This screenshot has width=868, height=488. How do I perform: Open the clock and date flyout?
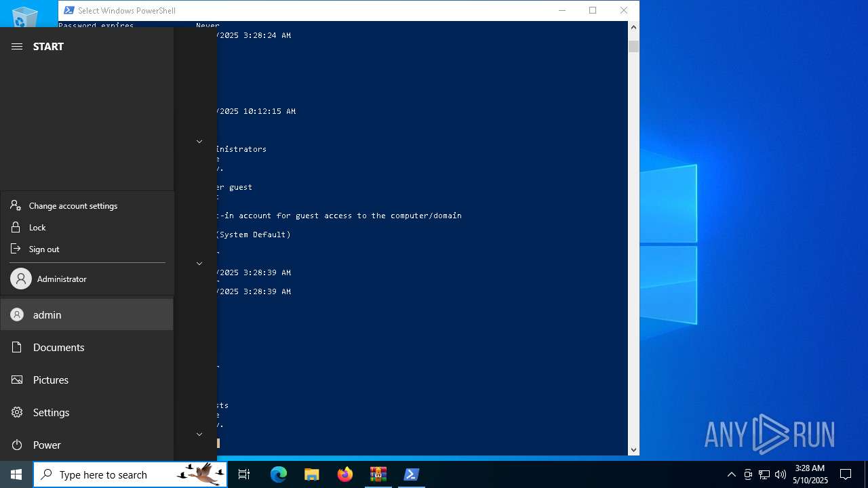point(810,474)
